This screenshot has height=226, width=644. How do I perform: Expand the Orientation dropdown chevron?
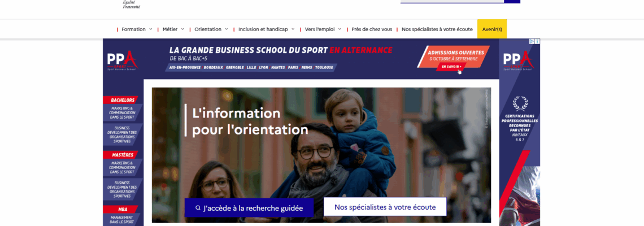[226, 29]
